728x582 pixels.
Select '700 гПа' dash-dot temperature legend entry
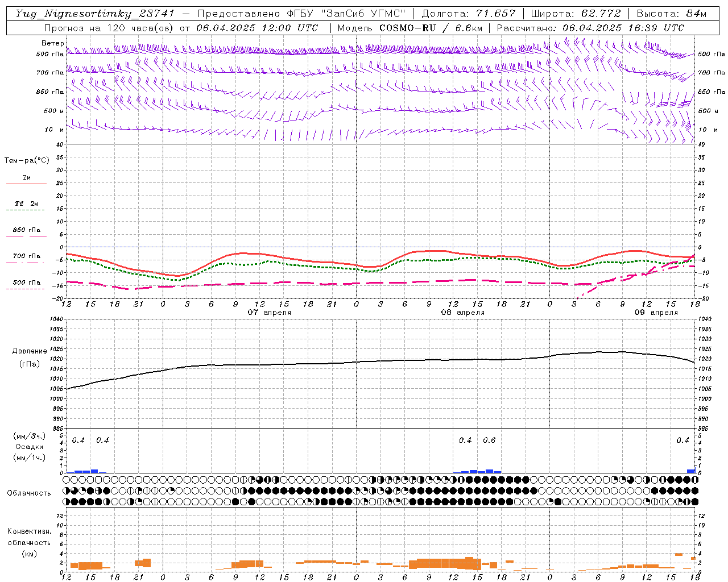tap(27, 256)
